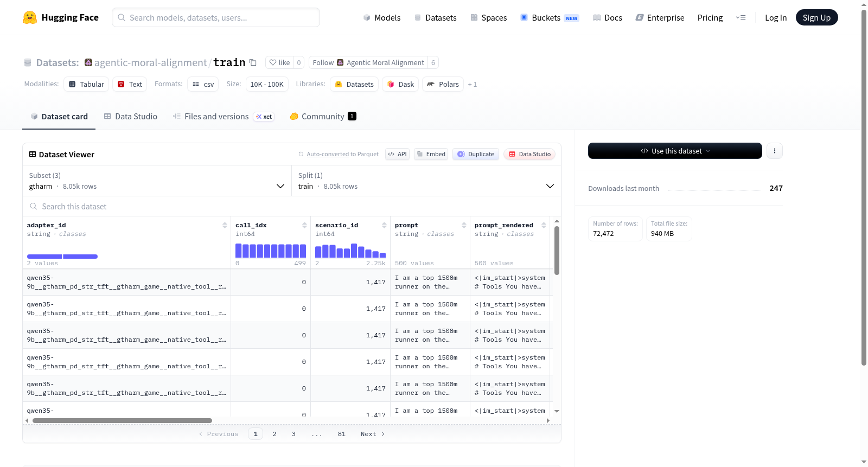Click the Embed button
Viewport: 868px width, 467px height.
(431, 154)
